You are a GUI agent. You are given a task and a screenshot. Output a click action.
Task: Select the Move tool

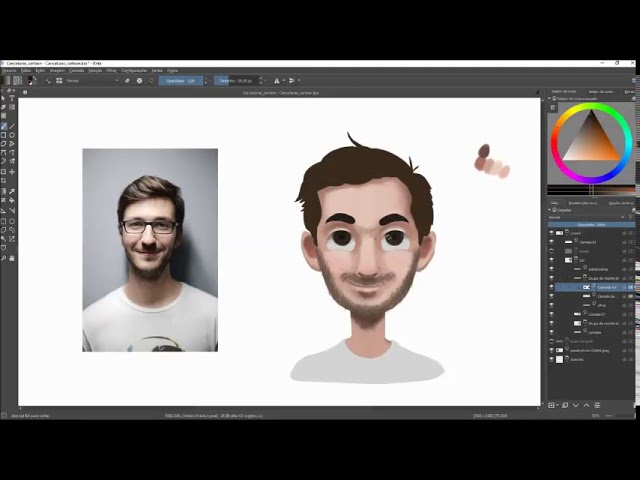[12, 172]
